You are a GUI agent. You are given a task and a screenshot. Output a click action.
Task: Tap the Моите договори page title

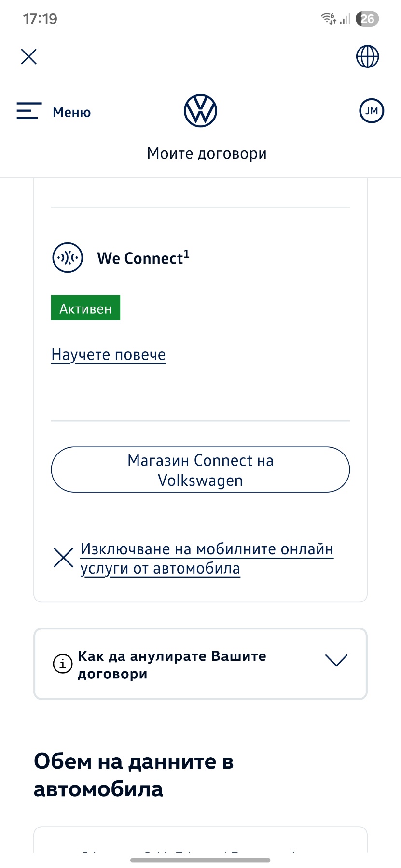207,153
